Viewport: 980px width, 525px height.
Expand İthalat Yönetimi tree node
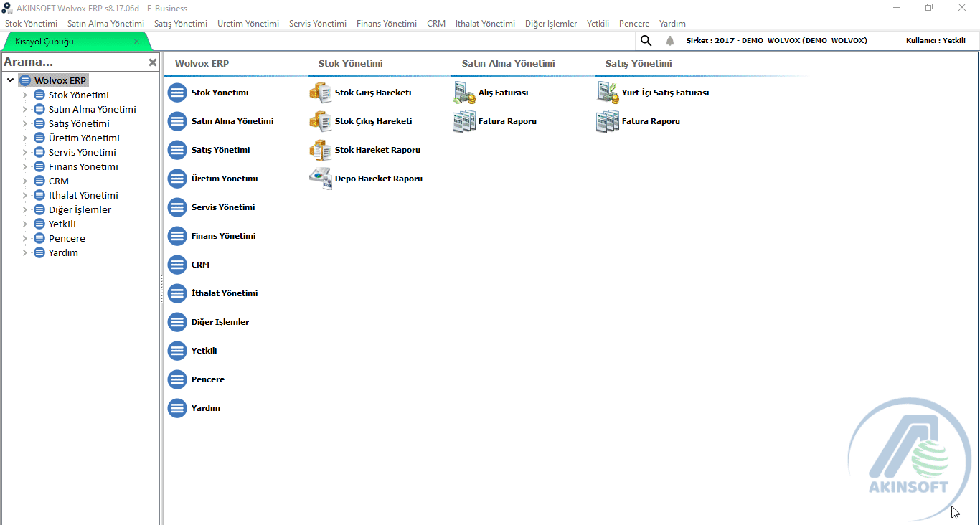(24, 195)
